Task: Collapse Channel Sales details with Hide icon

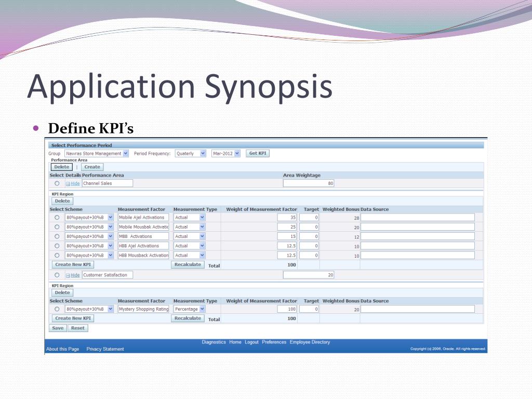Action: point(68,183)
